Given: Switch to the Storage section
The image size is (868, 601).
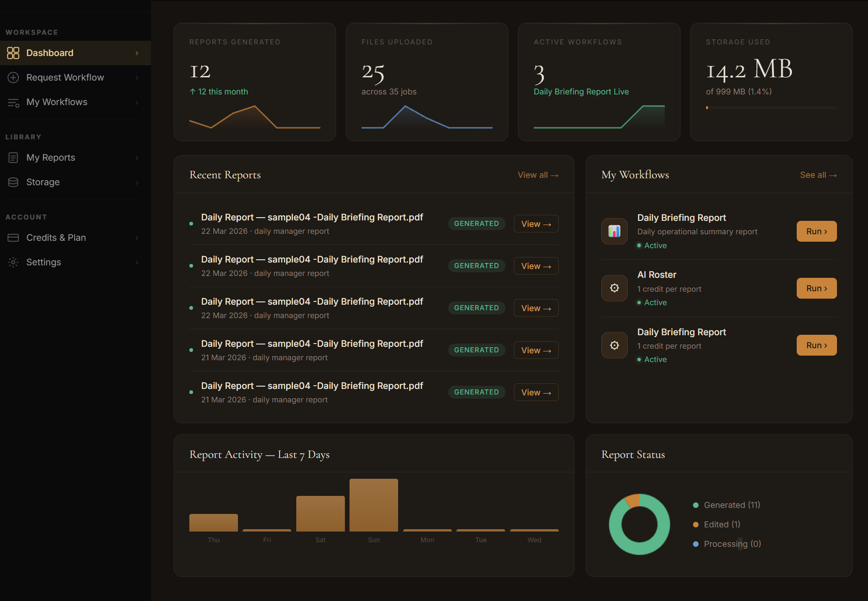Looking at the screenshot, I should click(x=43, y=182).
